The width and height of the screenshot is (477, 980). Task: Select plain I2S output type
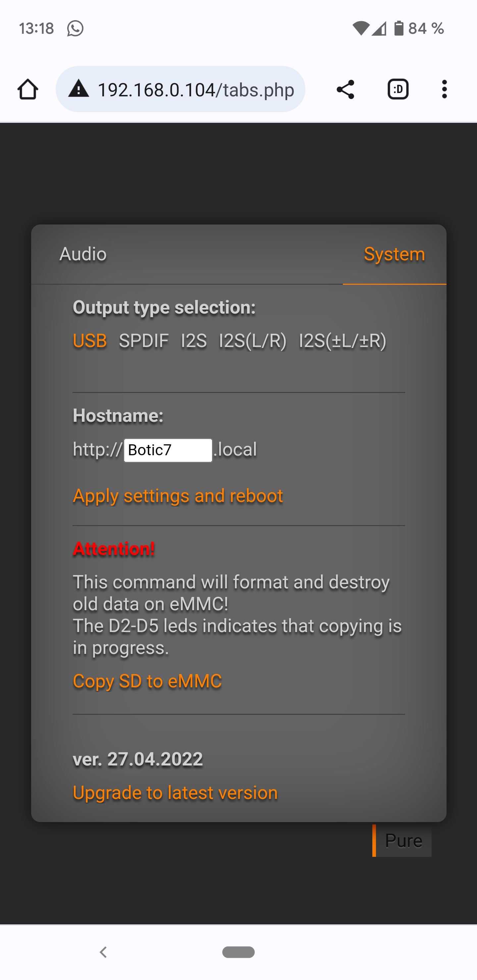194,340
